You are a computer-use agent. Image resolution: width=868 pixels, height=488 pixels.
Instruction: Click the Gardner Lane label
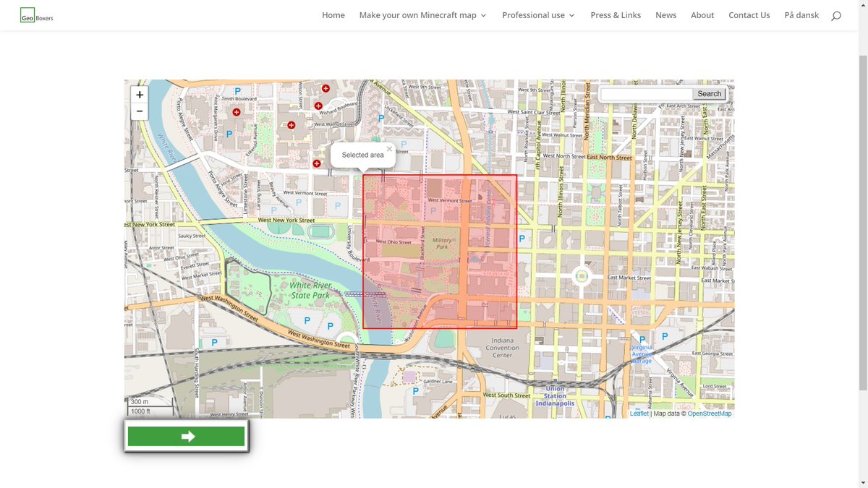438,381
